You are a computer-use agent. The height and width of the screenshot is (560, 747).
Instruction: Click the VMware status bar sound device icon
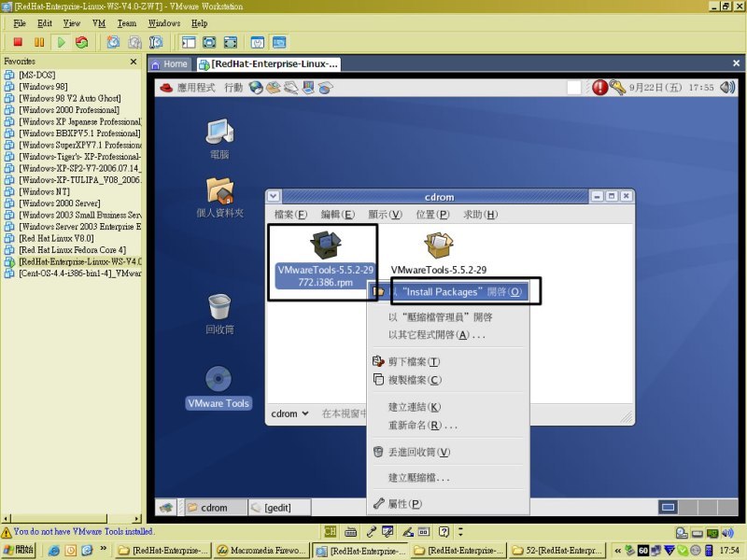[x=727, y=533]
